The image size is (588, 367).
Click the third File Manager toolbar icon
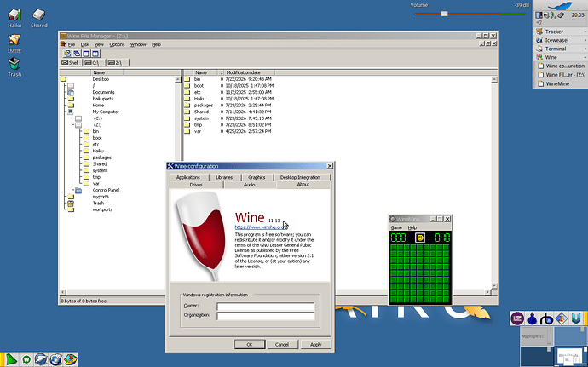pyautogui.click(x=86, y=54)
